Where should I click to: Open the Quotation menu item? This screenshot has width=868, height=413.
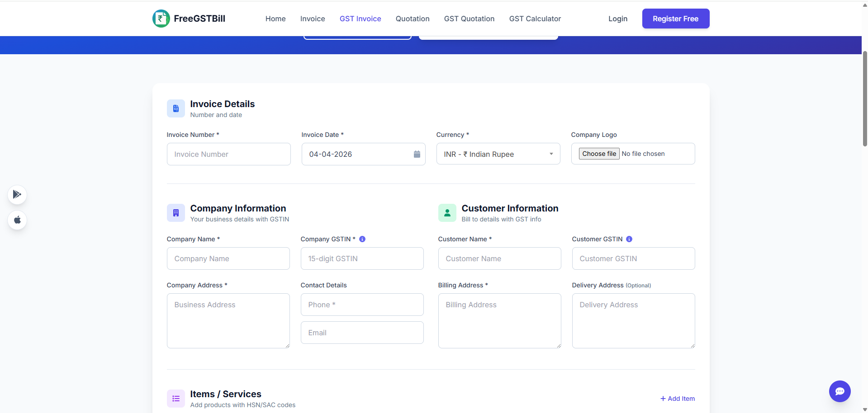point(412,19)
